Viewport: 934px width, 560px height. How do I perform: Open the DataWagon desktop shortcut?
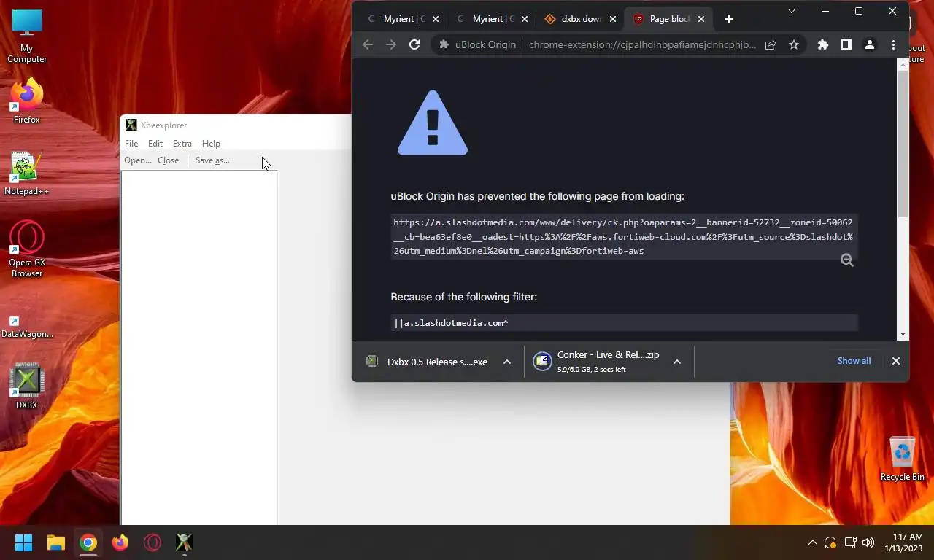27,325
